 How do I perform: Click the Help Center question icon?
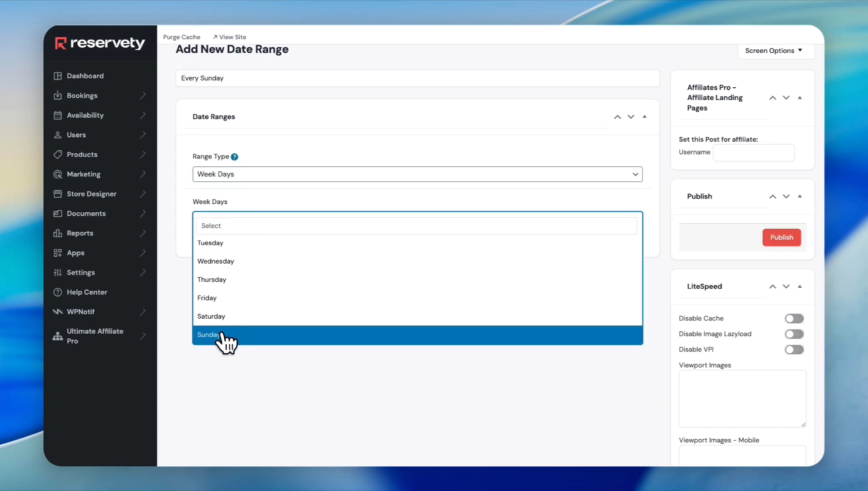[58, 292]
